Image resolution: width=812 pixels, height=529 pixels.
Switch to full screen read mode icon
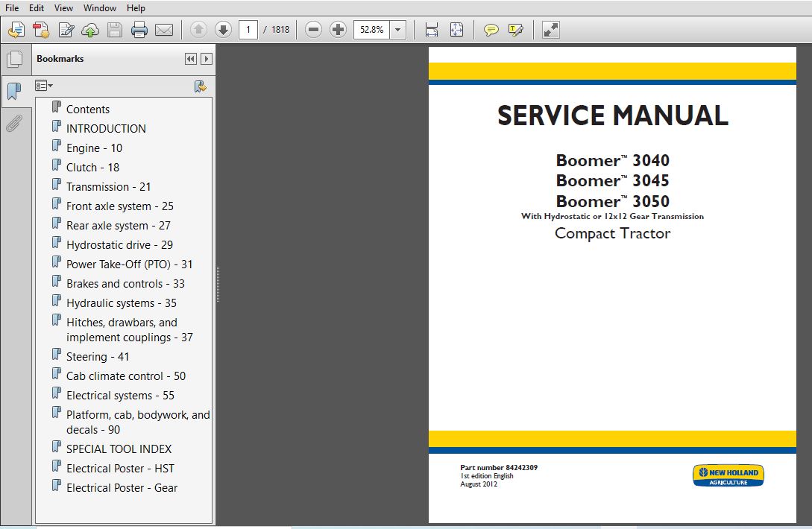pyautogui.click(x=550, y=30)
